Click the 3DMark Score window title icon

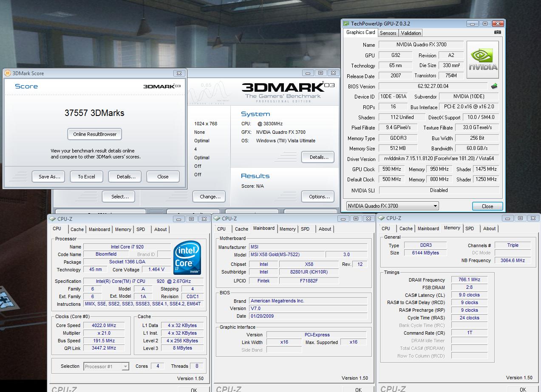pos(8,73)
